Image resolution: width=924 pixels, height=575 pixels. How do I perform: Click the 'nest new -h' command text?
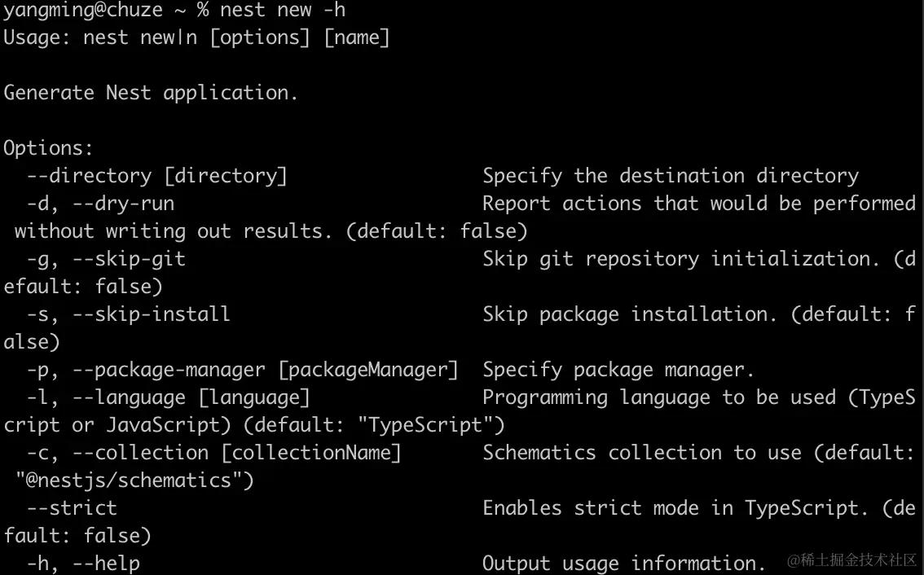coord(283,10)
